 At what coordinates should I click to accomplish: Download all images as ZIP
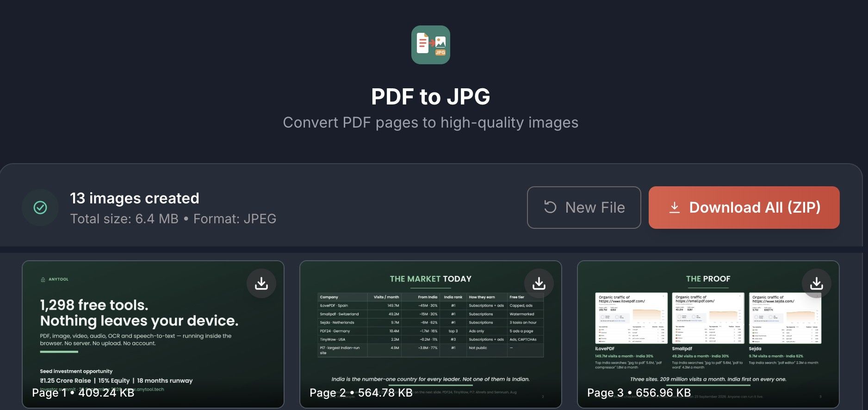(x=744, y=208)
